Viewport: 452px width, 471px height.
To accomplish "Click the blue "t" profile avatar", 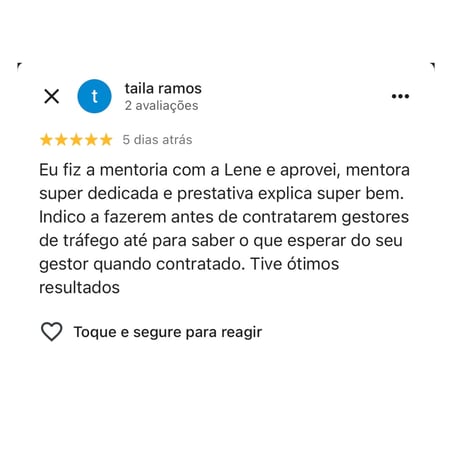I will pos(94,96).
